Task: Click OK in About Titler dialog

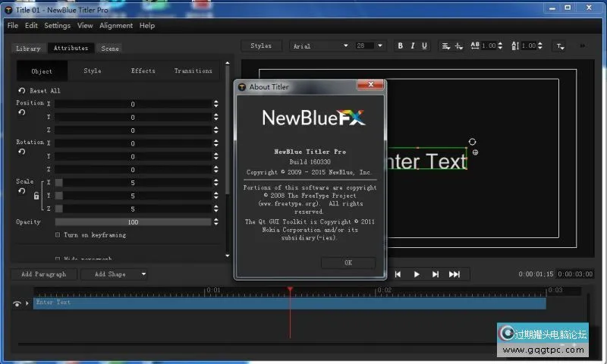Action: [348, 262]
